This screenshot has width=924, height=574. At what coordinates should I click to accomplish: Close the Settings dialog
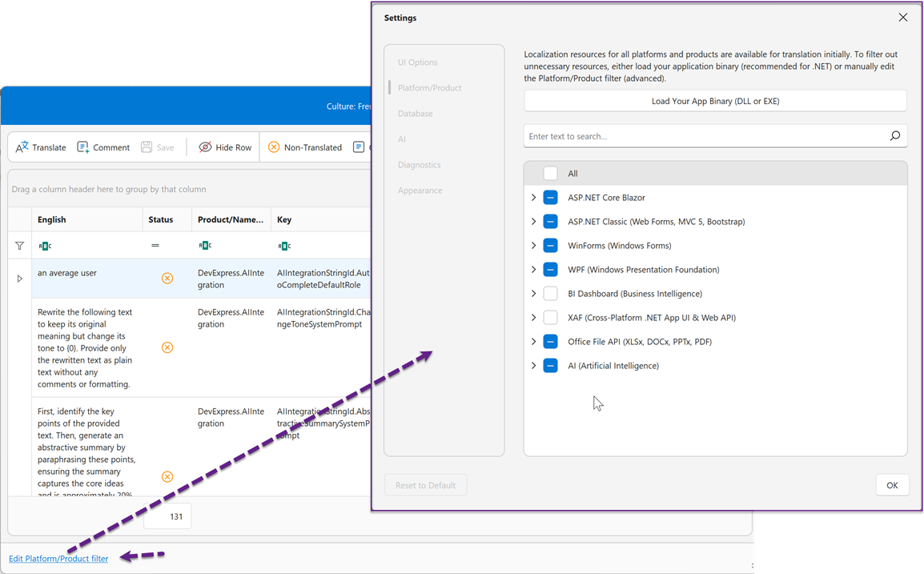(x=903, y=18)
